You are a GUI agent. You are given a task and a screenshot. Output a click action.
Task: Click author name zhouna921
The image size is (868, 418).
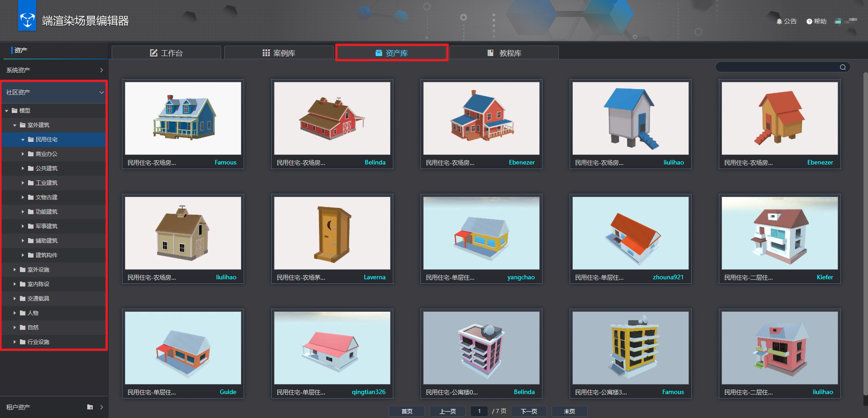(x=668, y=277)
